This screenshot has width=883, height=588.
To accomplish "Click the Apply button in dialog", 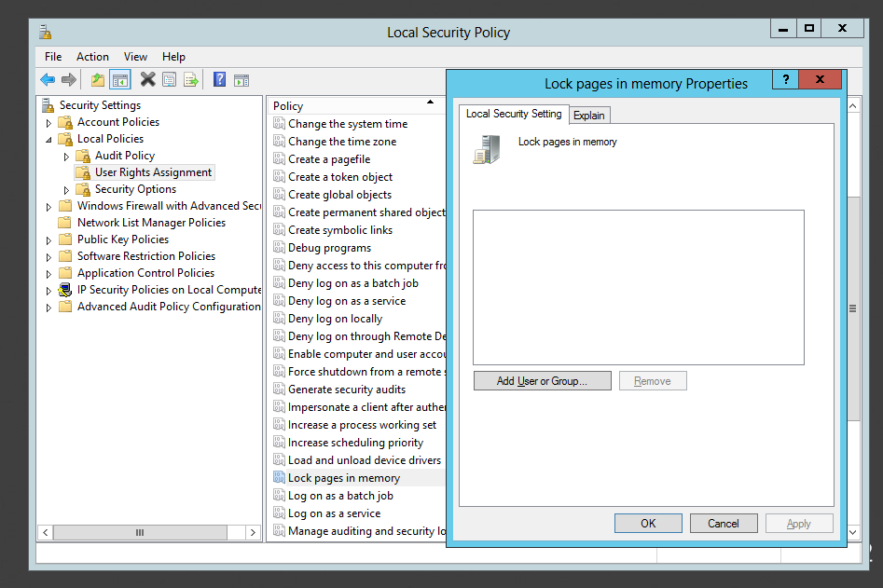I will [x=799, y=524].
